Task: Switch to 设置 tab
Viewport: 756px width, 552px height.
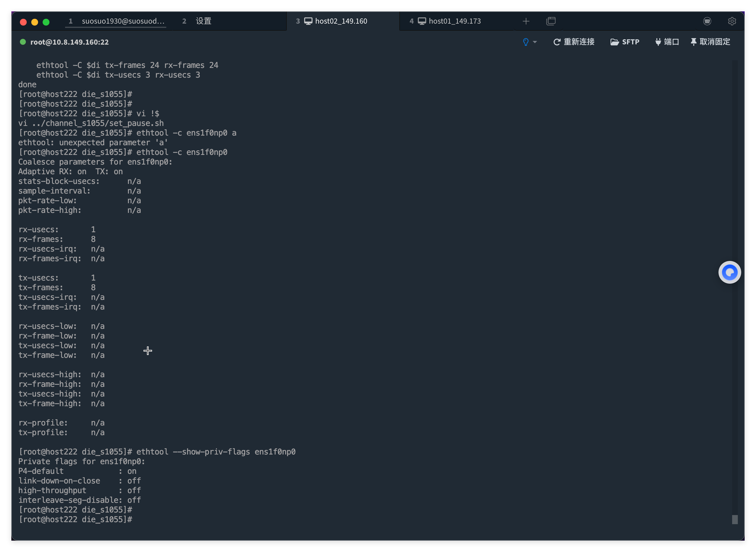Action: tap(203, 21)
